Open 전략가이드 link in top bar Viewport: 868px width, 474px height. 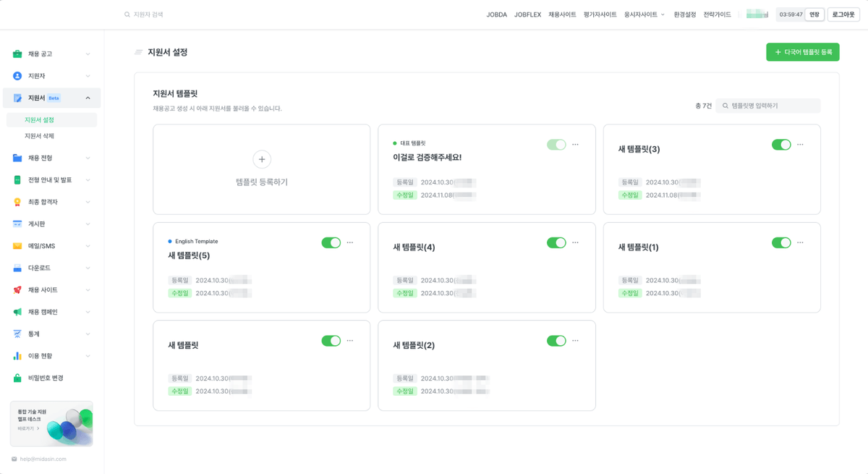[x=718, y=14]
